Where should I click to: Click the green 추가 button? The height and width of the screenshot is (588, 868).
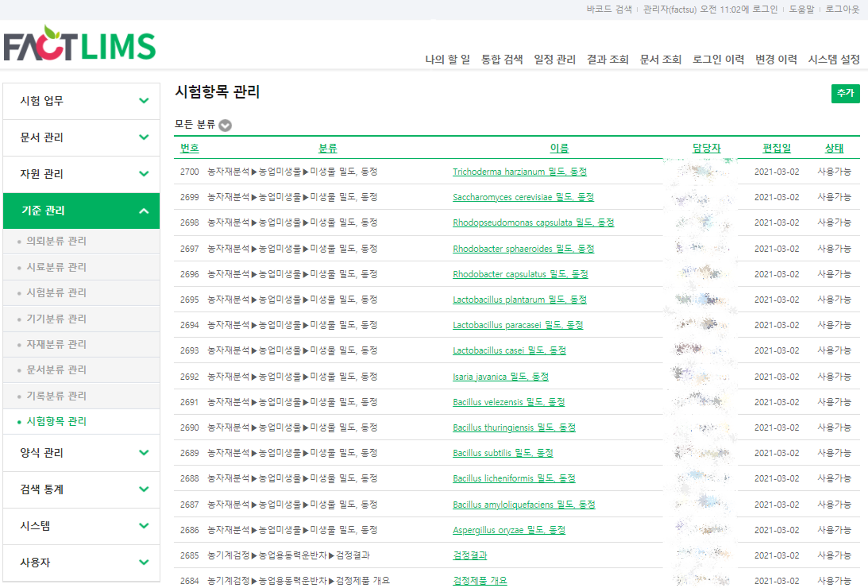coord(845,93)
